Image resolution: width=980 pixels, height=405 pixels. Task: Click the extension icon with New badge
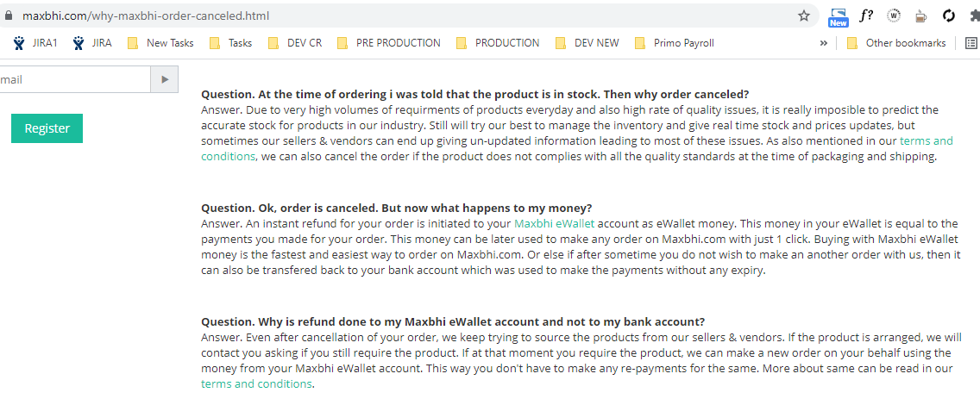(838, 16)
